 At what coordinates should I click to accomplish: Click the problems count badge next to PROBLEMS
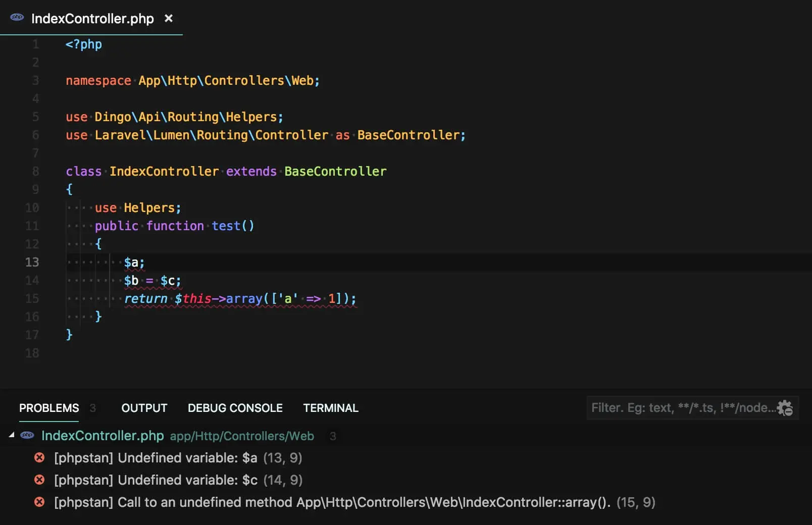pos(92,408)
